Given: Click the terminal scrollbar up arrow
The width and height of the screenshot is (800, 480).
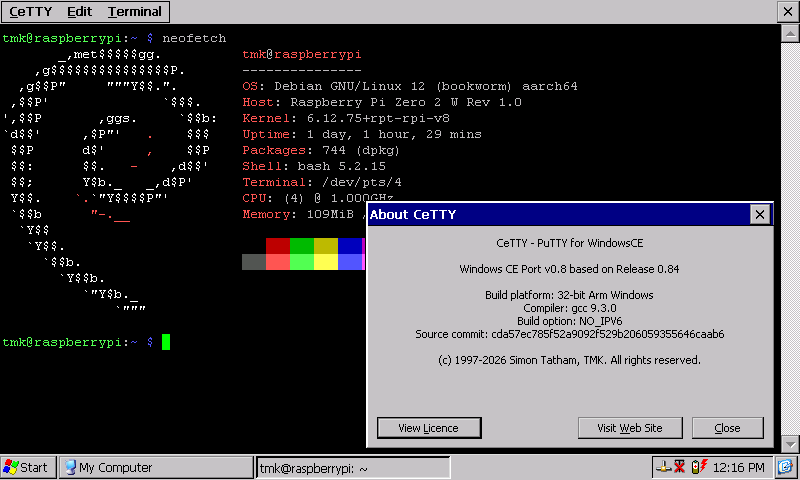Looking at the screenshot, I should point(790,34).
